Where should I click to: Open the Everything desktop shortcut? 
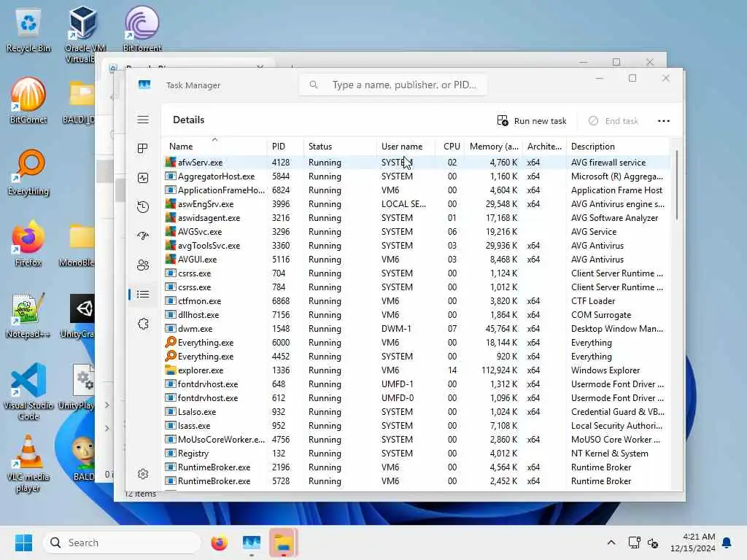28,172
